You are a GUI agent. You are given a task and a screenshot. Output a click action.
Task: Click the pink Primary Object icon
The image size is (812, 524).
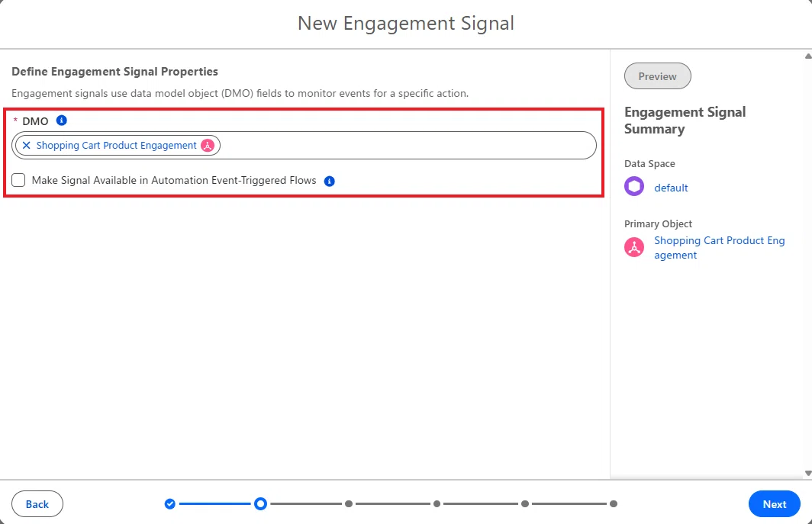pyautogui.click(x=634, y=247)
